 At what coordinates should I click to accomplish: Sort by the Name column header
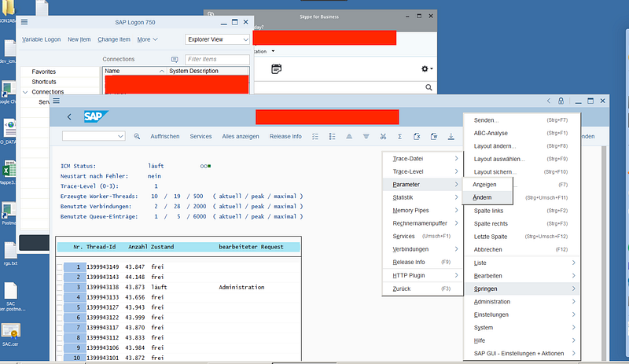click(x=134, y=71)
